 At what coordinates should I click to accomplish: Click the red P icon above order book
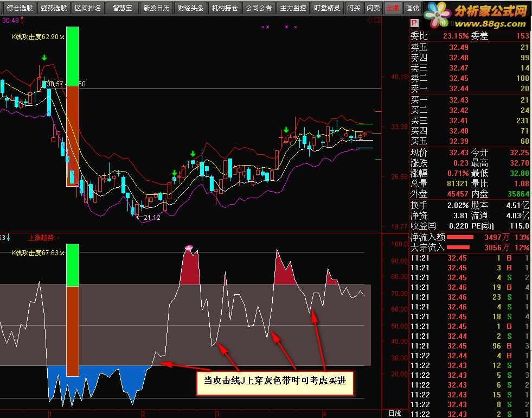[x=414, y=23]
